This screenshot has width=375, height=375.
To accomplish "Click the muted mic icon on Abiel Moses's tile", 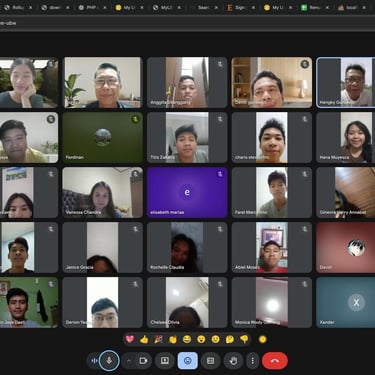I will (x=304, y=229).
